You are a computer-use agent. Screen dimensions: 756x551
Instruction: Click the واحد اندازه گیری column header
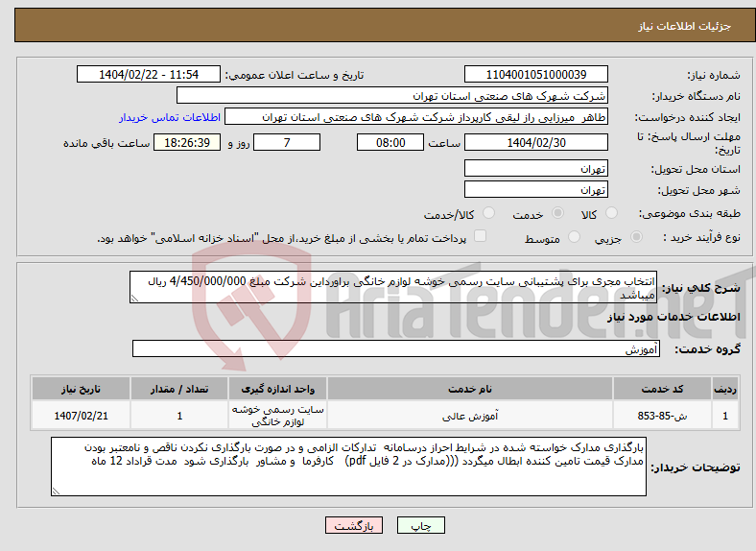click(x=277, y=389)
